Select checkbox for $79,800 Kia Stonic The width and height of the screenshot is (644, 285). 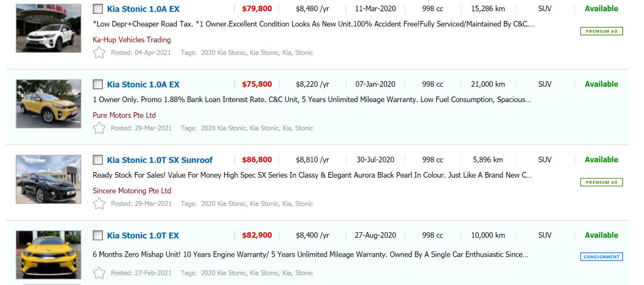(x=98, y=9)
